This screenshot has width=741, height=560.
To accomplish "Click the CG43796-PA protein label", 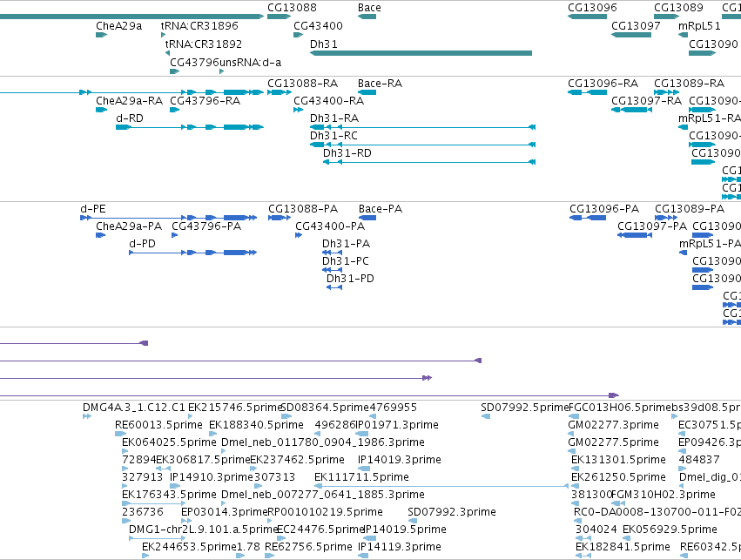I will (x=206, y=226).
